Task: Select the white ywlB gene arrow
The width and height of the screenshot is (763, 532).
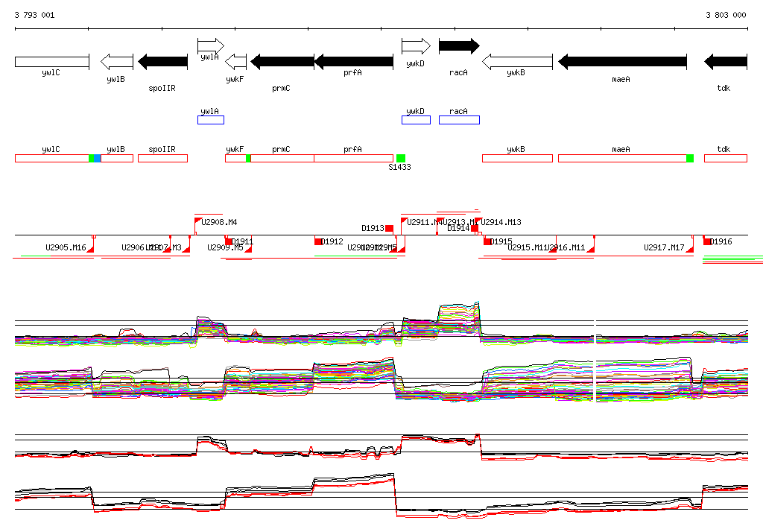Action: click(x=117, y=62)
